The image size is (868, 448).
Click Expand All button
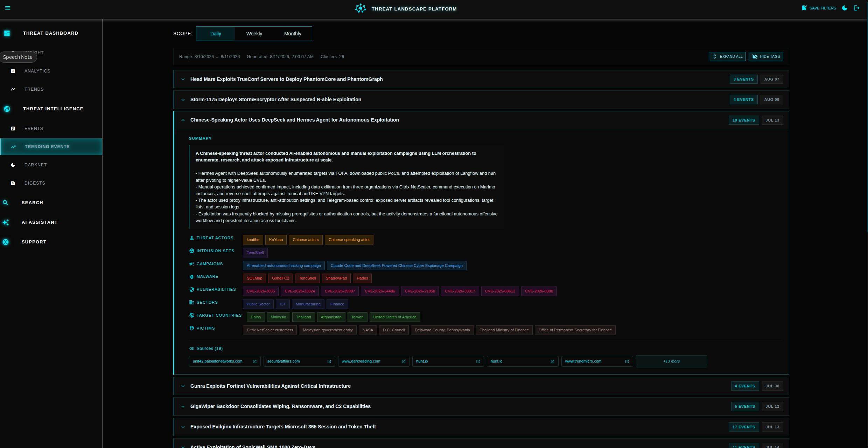tap(727, 56)
